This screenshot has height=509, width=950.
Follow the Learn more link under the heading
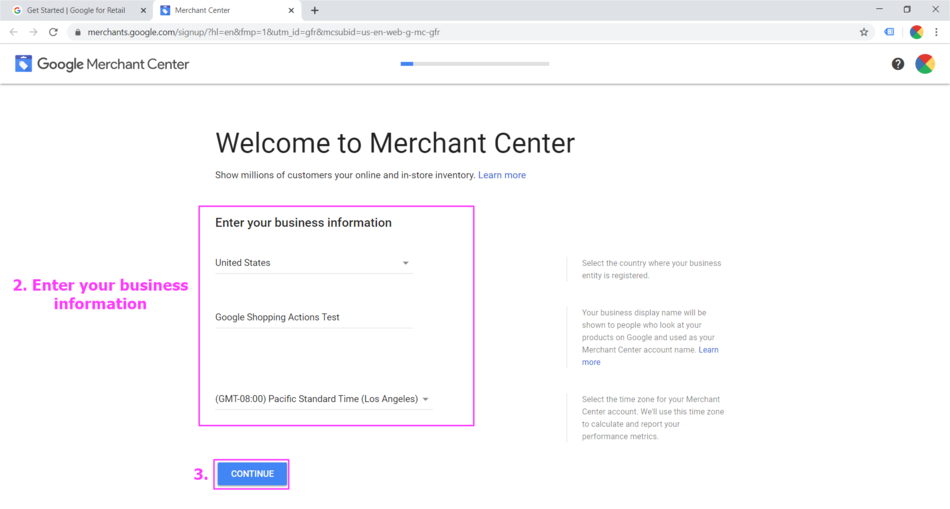502,175
